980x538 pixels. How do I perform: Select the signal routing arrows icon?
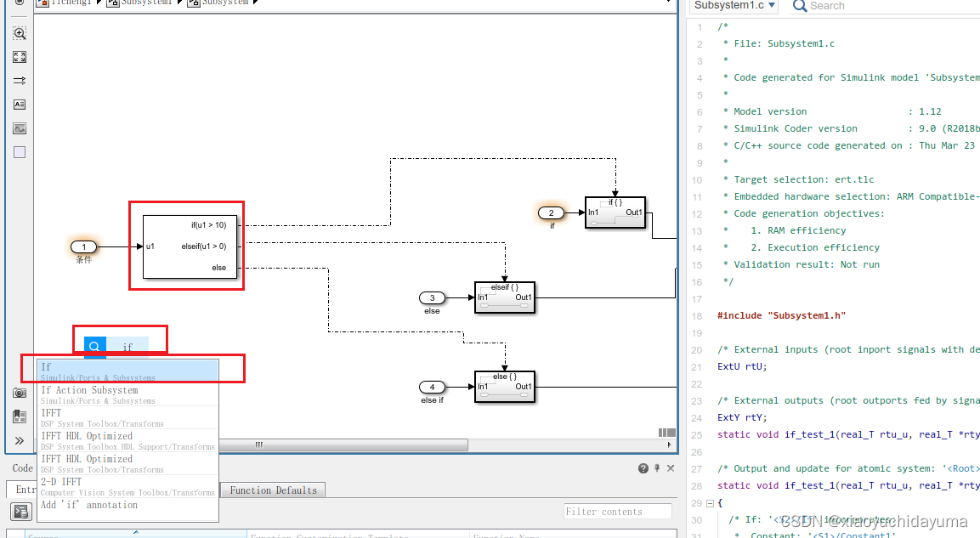[19, 81]
